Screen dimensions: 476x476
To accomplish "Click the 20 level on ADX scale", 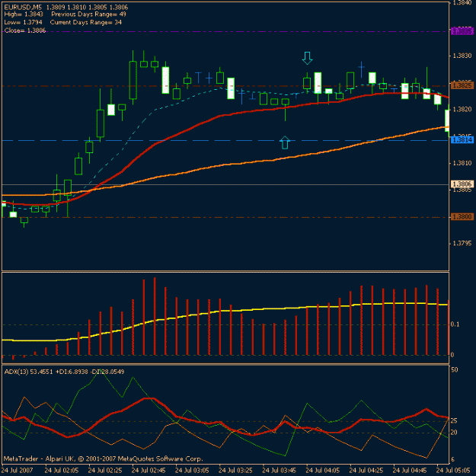I will click(x=454, y=433).
